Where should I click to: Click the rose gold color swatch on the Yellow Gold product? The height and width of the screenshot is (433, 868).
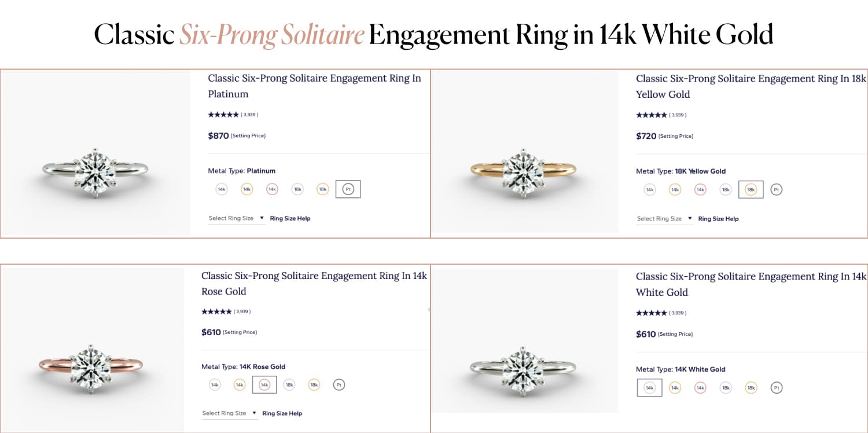click(x=700, y=189)
